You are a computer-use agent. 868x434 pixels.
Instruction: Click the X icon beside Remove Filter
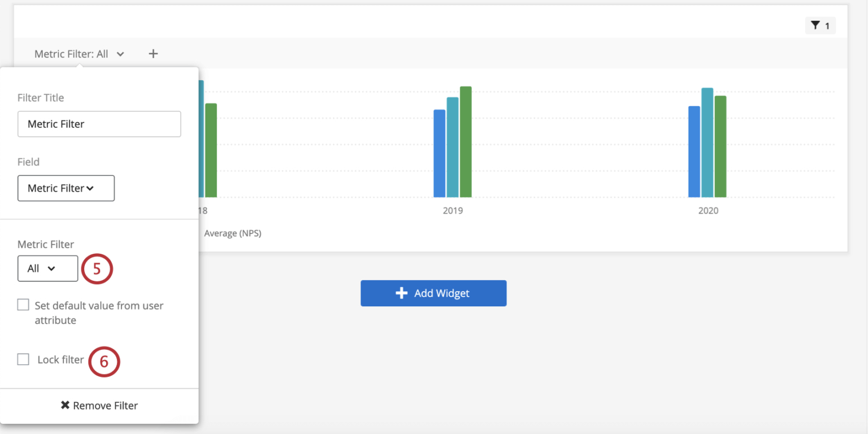64,405
